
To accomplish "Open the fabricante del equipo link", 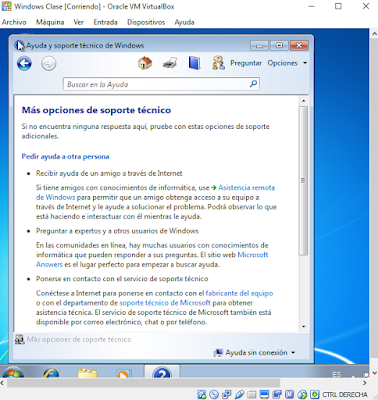I will coord(239,293).
